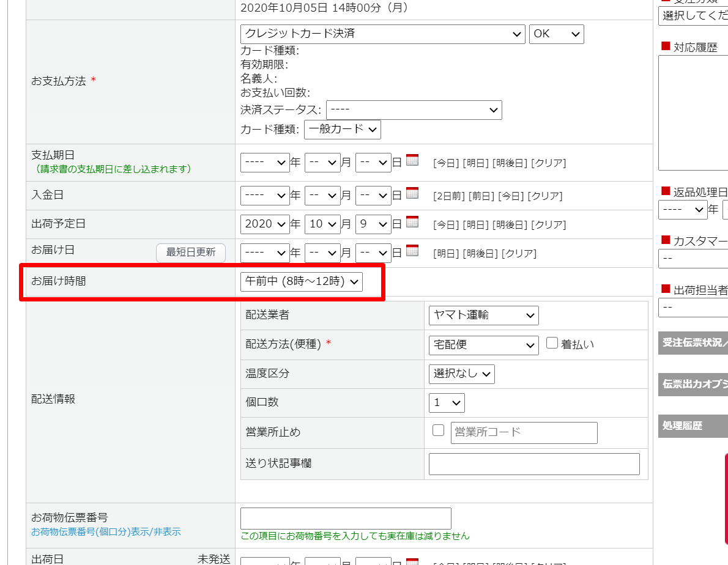Open calendar picker for 入金日
The image size is (728, 565).
tap(412, 194)
